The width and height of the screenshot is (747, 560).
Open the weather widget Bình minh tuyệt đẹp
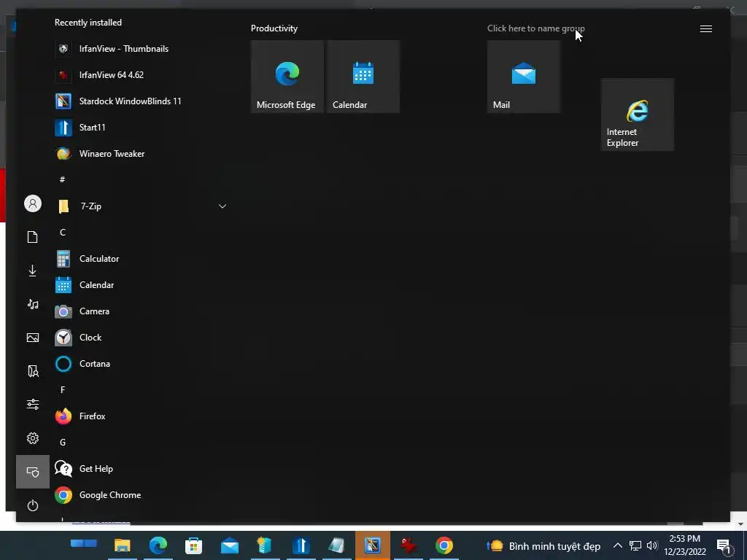[543, 545]
